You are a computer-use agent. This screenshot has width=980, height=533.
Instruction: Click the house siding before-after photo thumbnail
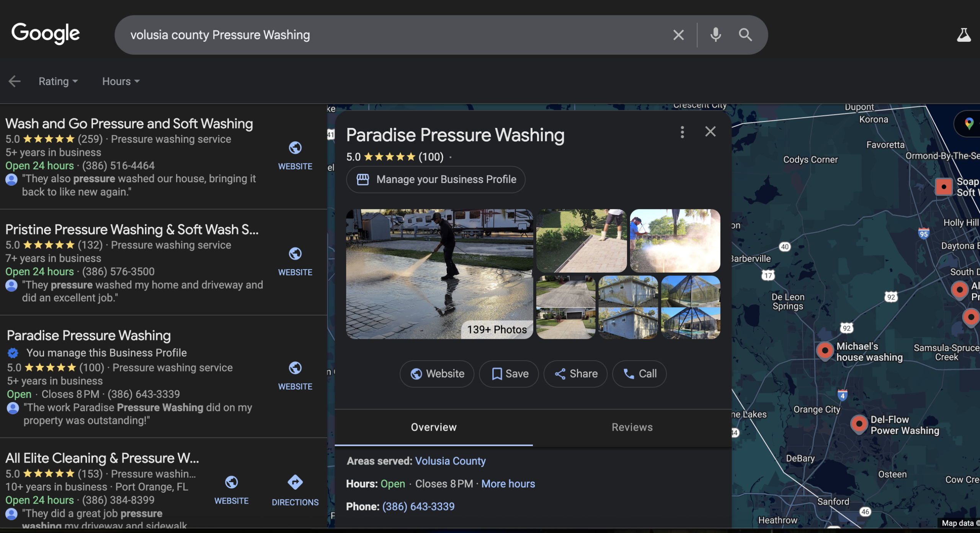click(628, 307)
